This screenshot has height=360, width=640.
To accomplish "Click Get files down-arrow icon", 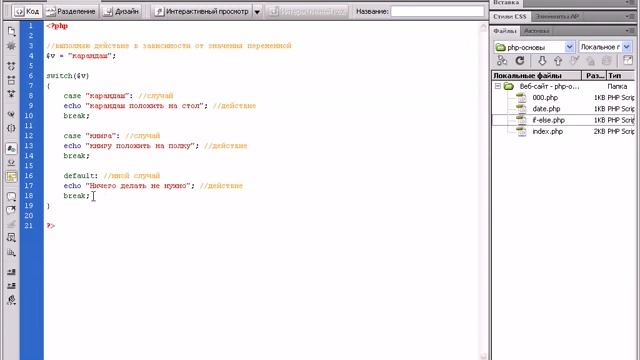I will click(542, 61).
